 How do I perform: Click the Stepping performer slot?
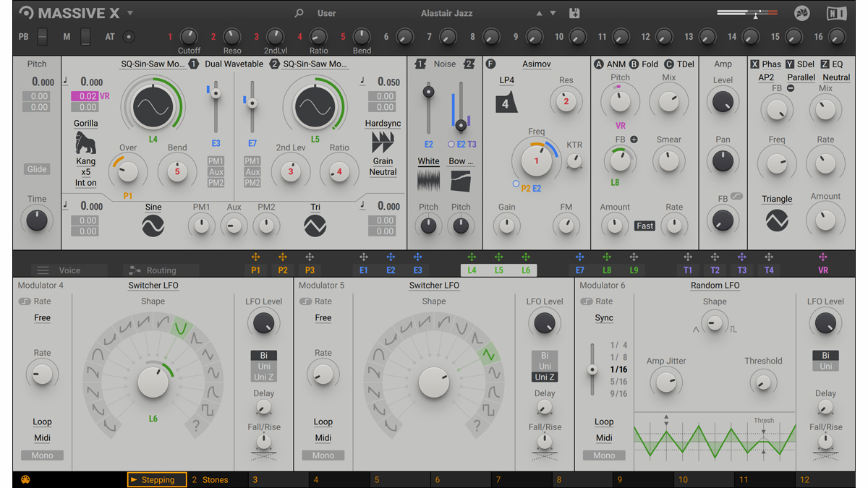coord(157,479)
